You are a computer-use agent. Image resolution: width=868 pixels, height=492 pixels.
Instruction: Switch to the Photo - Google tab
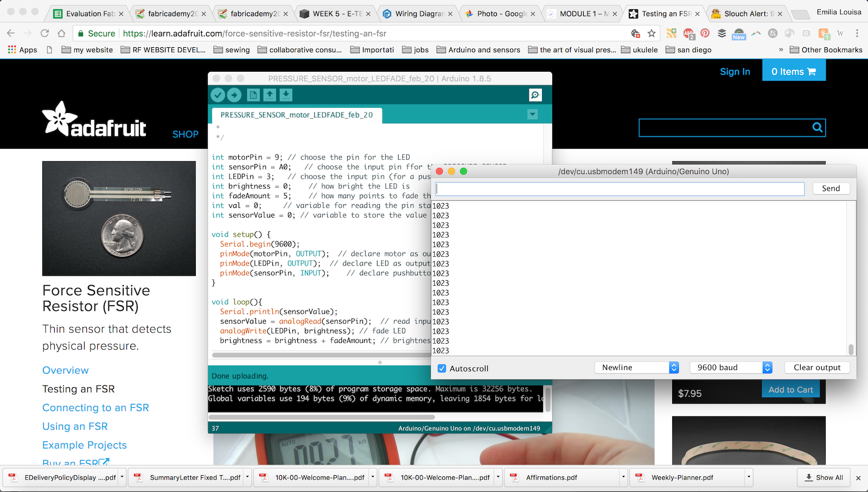pyautogui.click(x=500, y=14)
